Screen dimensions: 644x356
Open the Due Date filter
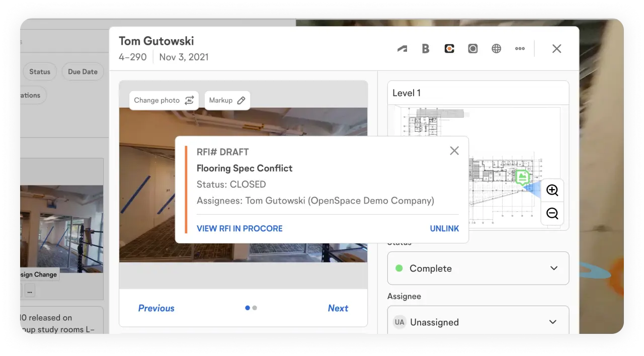[x=83, y=72]
